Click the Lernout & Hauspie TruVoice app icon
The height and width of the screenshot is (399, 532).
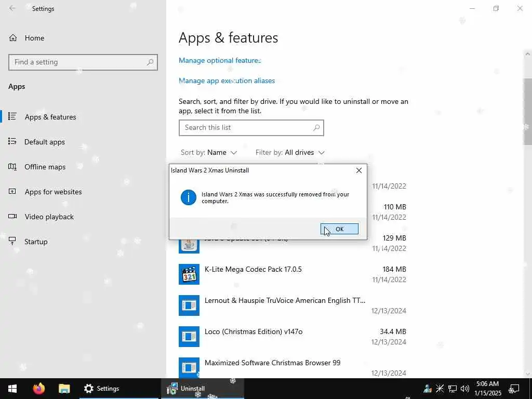pos(189,305)
